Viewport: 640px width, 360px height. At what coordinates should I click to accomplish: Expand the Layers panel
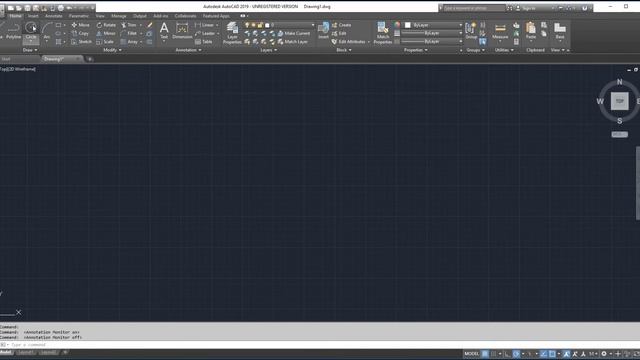(x=269, y=50)
